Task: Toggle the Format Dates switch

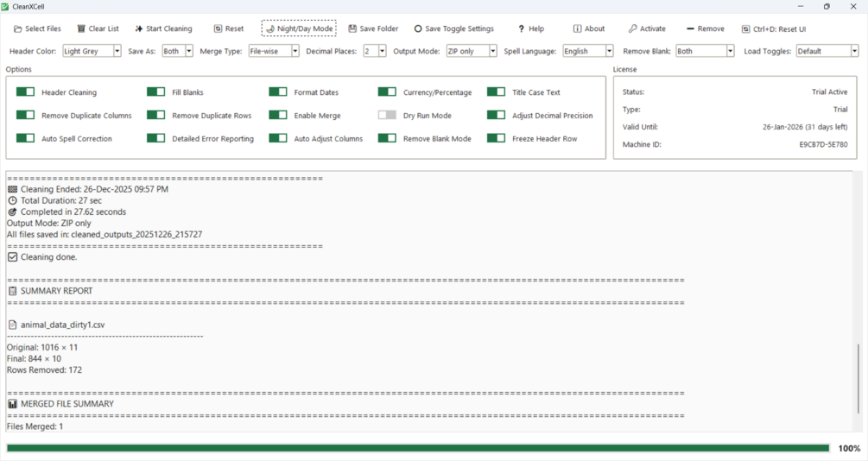Action: click(x=278, y=92)
